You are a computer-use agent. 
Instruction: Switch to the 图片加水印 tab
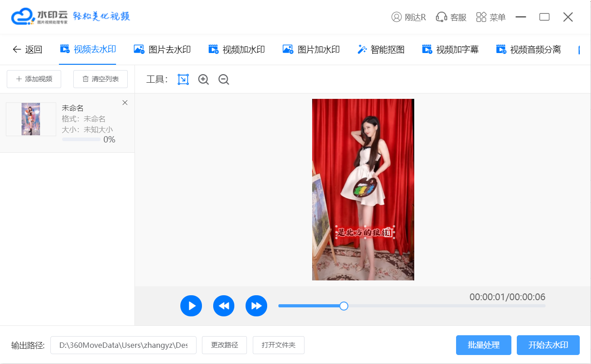tap(311, 49)
